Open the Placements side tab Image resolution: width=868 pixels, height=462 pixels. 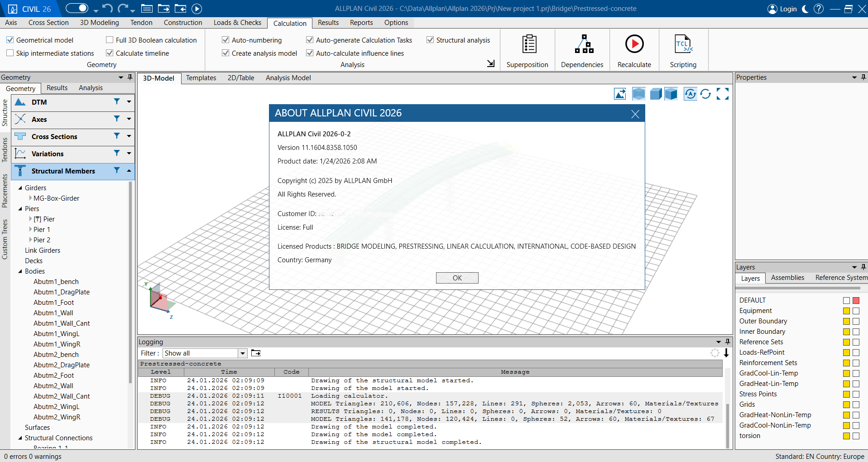[5, 191]
